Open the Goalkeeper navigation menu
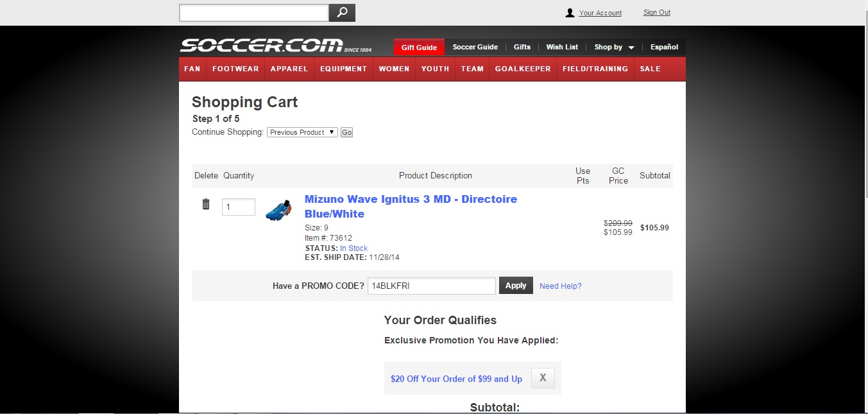This screenshot has height=414, width=868. 522,69
